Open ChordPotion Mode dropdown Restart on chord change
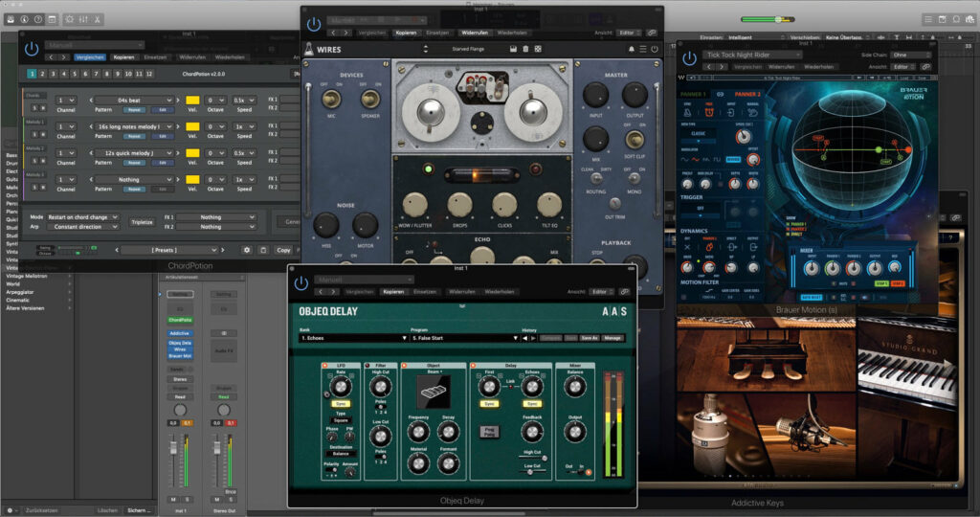The height and width of the screenshot is (517, 980). (x=82, y=217)
